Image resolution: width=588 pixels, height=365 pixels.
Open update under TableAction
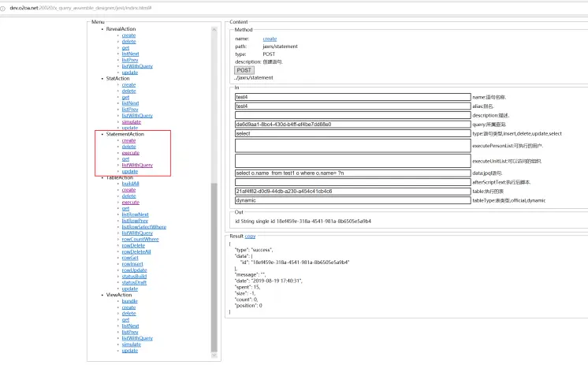point(130,289)
